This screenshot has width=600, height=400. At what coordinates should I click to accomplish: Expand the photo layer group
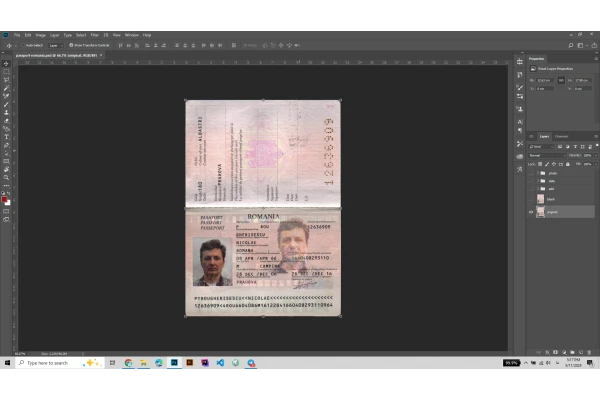point(538,173)
